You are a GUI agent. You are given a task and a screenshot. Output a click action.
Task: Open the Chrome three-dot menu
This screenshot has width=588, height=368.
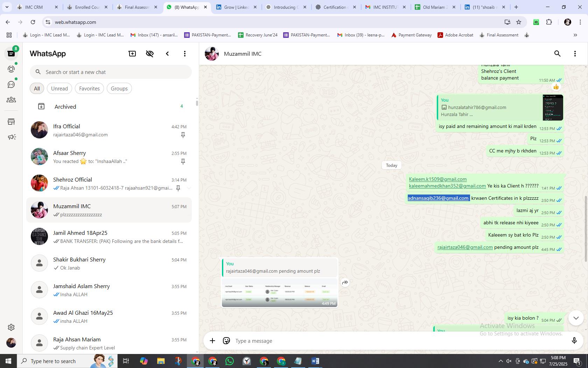tap(580, 22)
